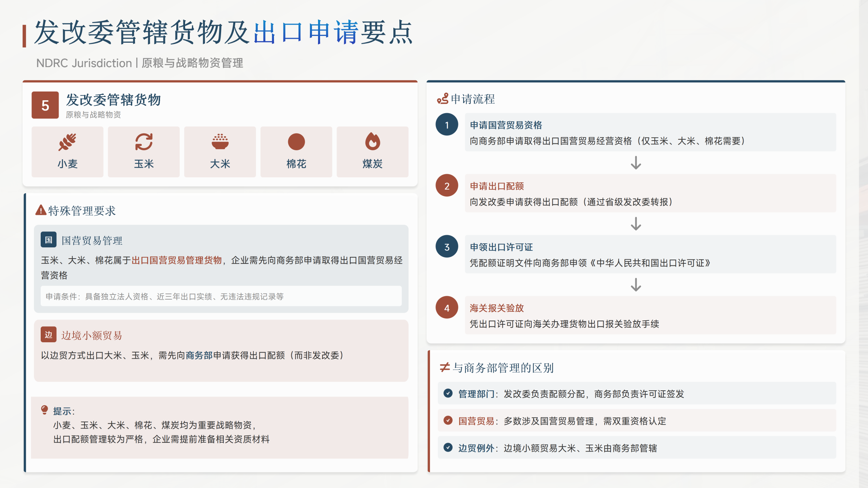Click the check circle beside 边贸例外
868x488 pixels.
pos(448,447)
